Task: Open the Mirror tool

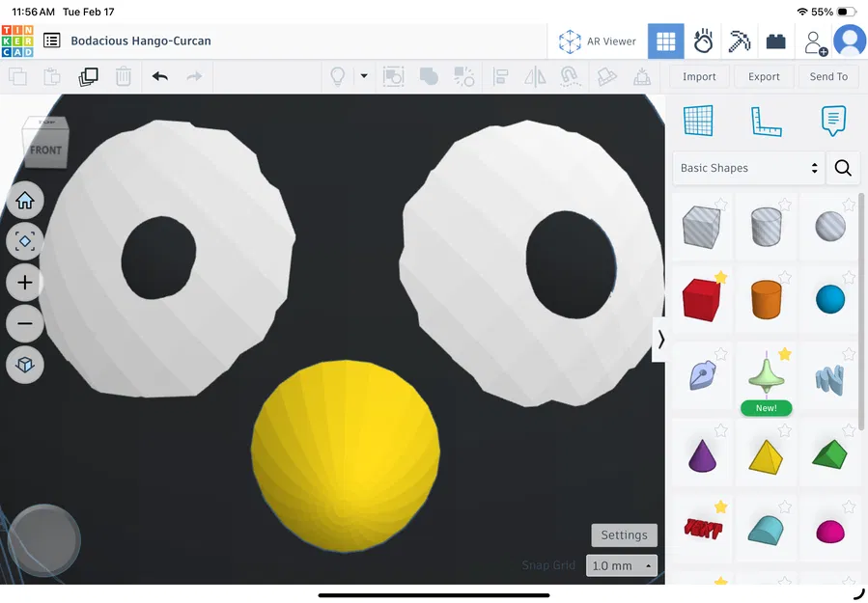Action: tap(535, 76)
